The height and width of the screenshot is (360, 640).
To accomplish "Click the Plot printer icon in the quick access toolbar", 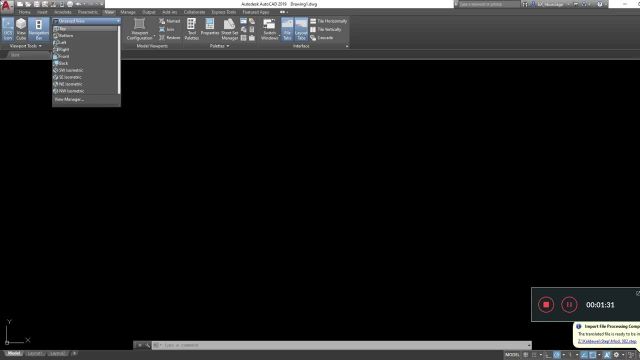I will [x=70, y=4].
